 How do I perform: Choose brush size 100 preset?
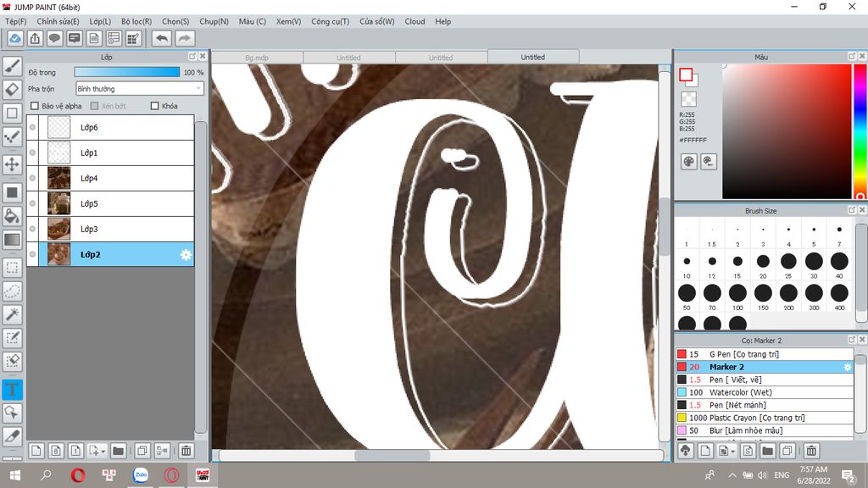point(737,297)
